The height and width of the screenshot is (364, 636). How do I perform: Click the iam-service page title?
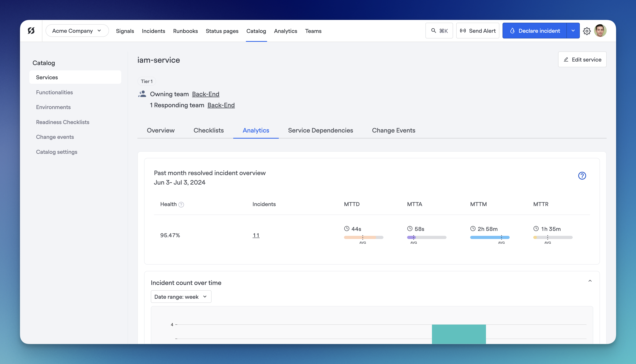[159, 60]
